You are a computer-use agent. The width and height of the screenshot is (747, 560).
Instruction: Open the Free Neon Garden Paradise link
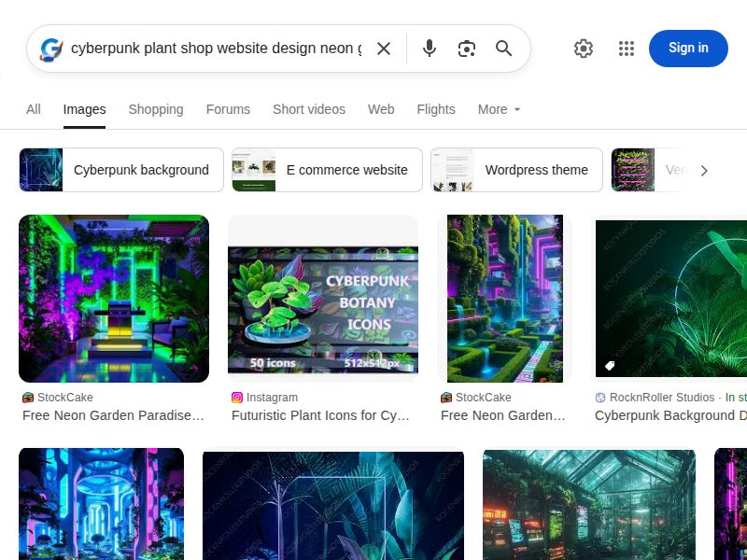coord(112,415)
